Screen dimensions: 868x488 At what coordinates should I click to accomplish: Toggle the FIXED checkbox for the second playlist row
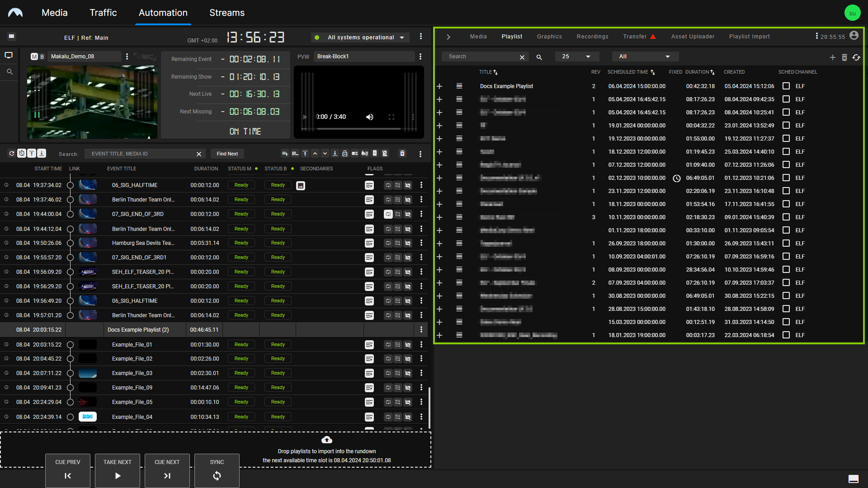(786, 99)
